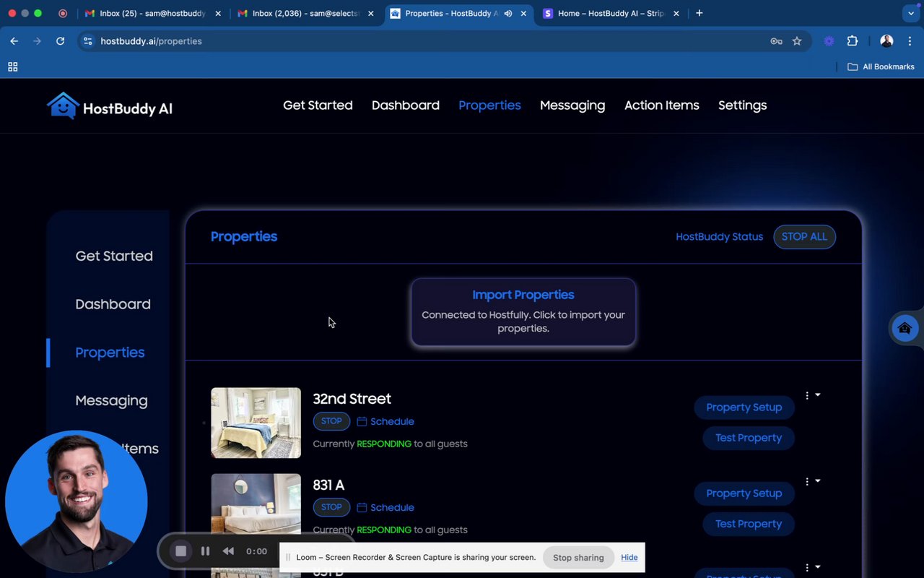Click the HostBuddy AI house logo
924x578 pixels.
click(x=63, y=105)
